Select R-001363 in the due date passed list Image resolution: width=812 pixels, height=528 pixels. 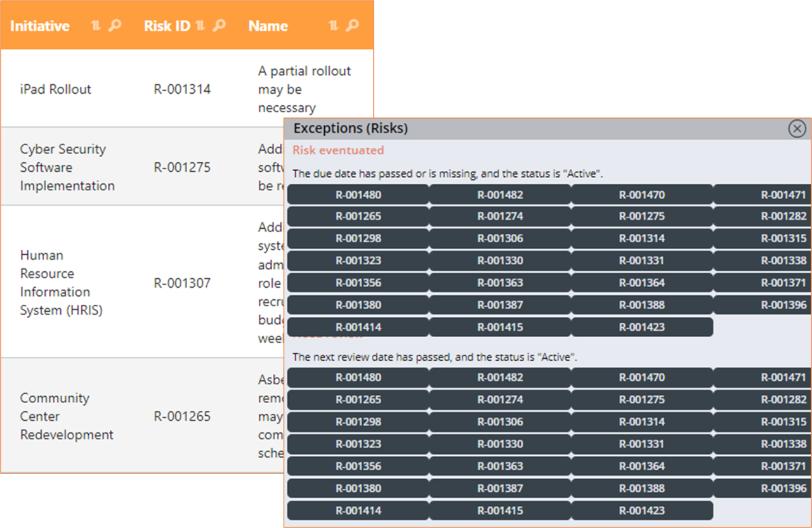(500, 283)
